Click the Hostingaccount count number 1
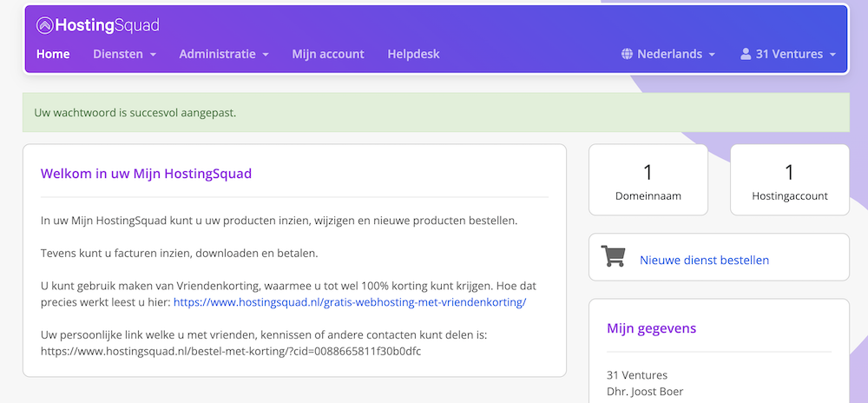The width and height of the screenshot is (868, 403). [790, 172]
